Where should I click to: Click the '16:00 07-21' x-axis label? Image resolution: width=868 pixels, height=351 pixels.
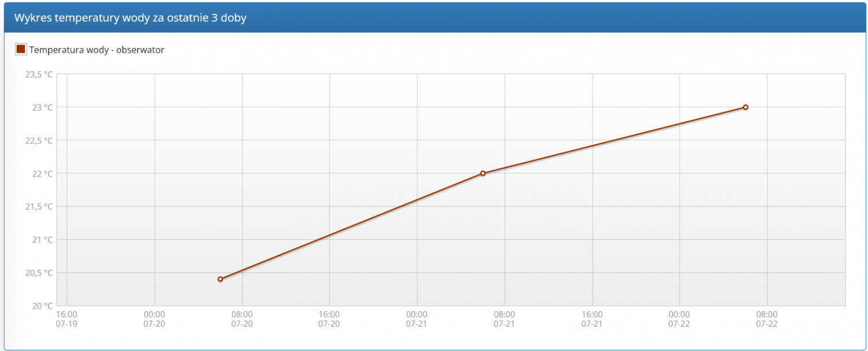(x=592, y=319)
